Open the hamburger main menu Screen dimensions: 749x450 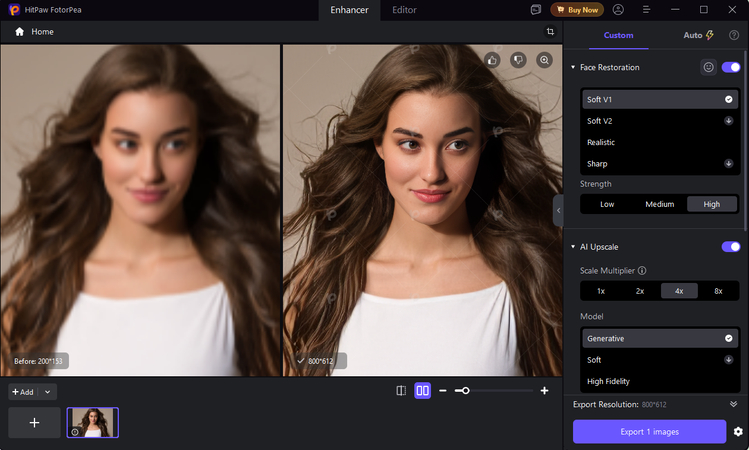pos(646,10)
